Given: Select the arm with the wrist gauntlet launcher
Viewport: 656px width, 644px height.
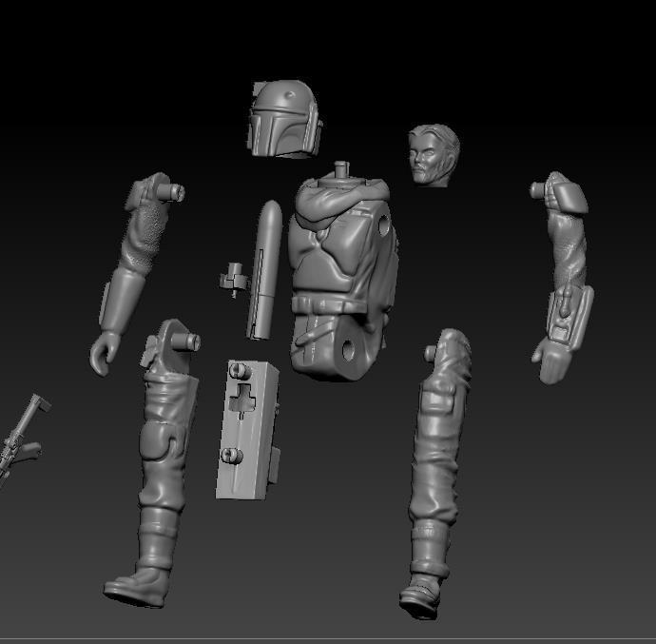Looking at the screenshot, I should (562, 277).
